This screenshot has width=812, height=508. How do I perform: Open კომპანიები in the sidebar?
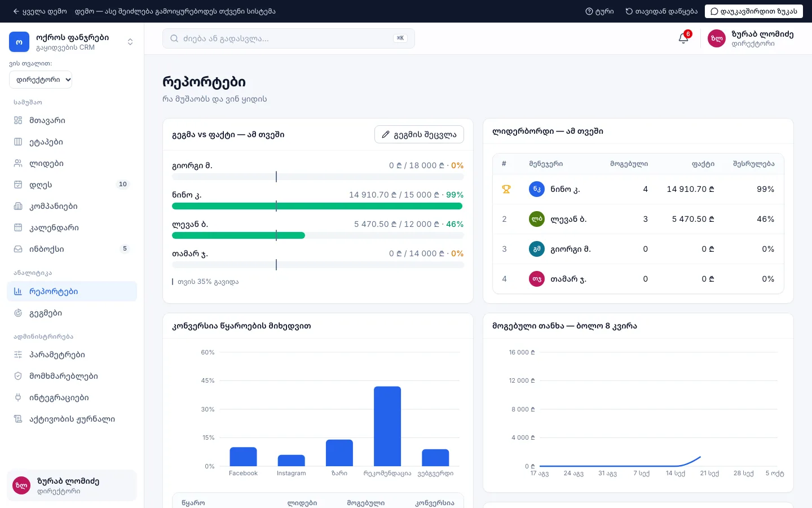click(x=72, y=206)
